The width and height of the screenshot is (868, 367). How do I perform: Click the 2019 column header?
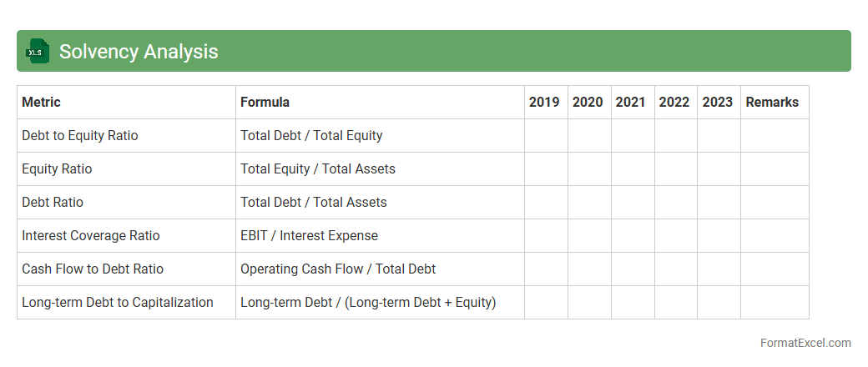click(544, 103)
